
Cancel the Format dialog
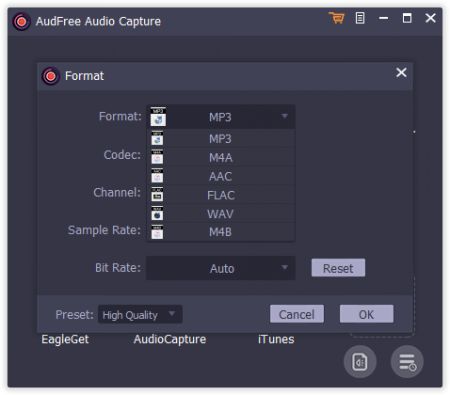point(297,314)
